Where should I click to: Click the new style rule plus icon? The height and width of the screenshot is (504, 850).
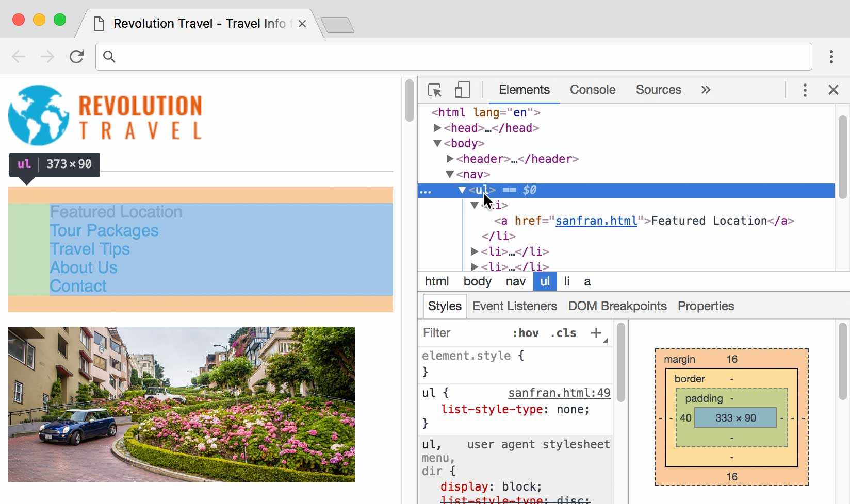point(596,333)
